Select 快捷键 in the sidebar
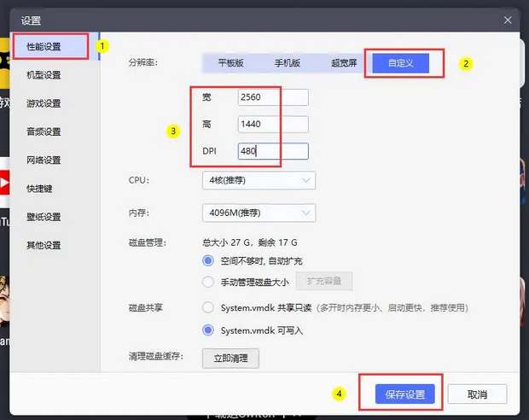Viewport: 529px width, 420px height. tap(39, 189)
